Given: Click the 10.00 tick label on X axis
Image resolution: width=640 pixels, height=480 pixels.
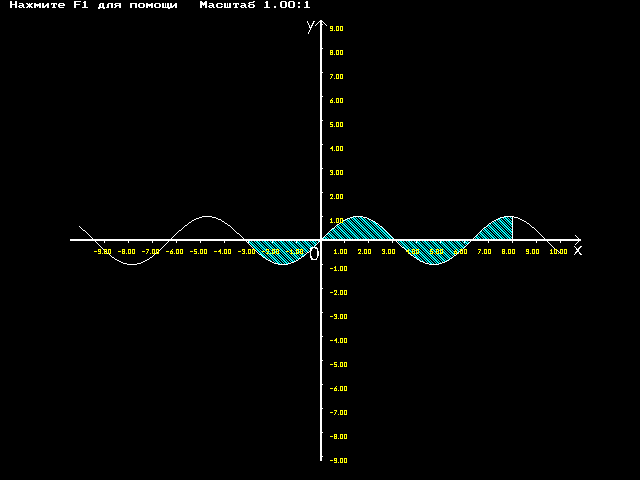Looking at the screenshot, I should coord(558,251).
